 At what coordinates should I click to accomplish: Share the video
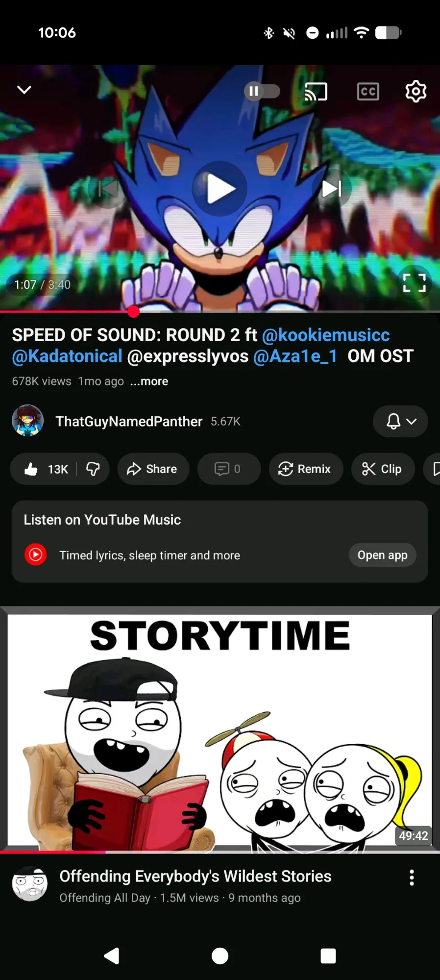[x=153, y=469]
